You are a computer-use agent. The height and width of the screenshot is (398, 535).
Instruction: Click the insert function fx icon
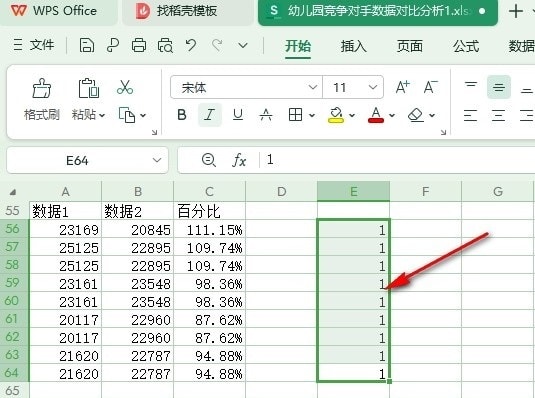(x=239, y=160)
